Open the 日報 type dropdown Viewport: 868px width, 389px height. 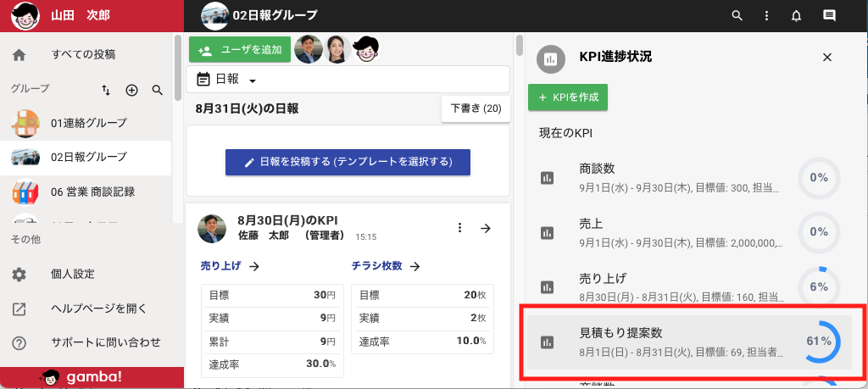[x=348, y=80]
